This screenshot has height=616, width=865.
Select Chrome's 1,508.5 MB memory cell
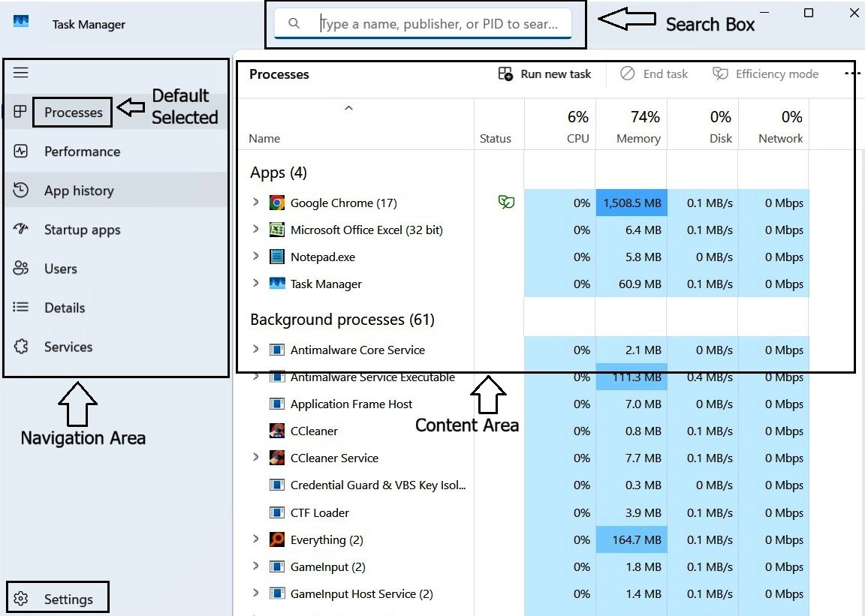click(631, 203)
